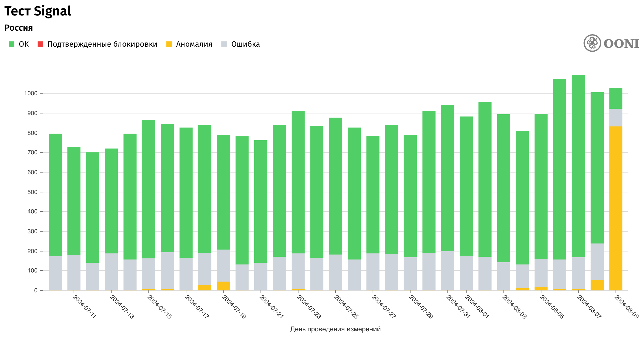Click the x-axis date label 2024-07-25
The image size is (644, 339).
coord(346,307)
